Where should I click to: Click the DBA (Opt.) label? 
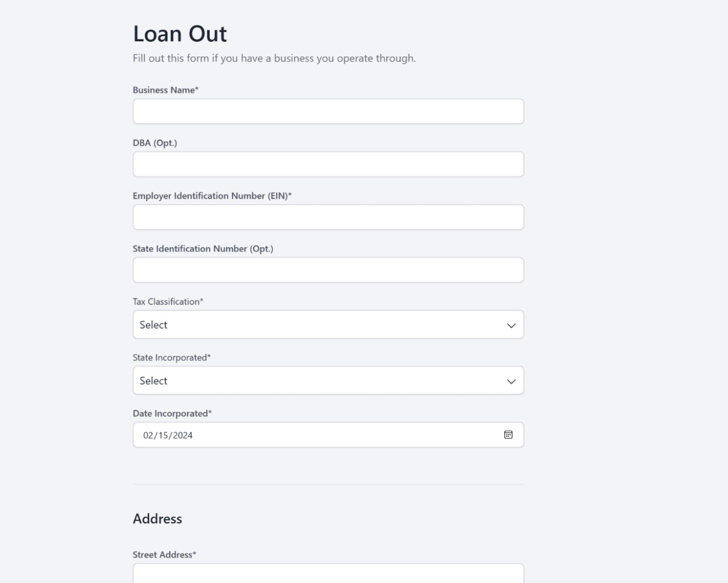point(155,143)
